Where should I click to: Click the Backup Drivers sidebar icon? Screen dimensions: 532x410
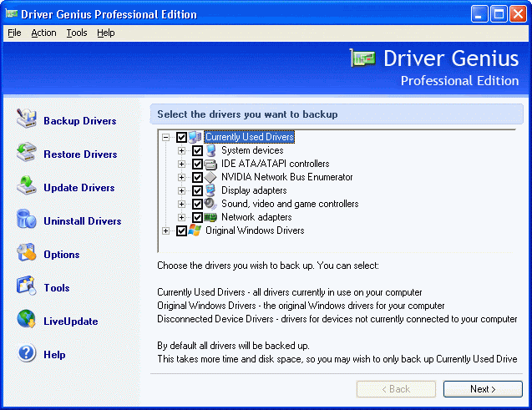click(x=27, y=120)
